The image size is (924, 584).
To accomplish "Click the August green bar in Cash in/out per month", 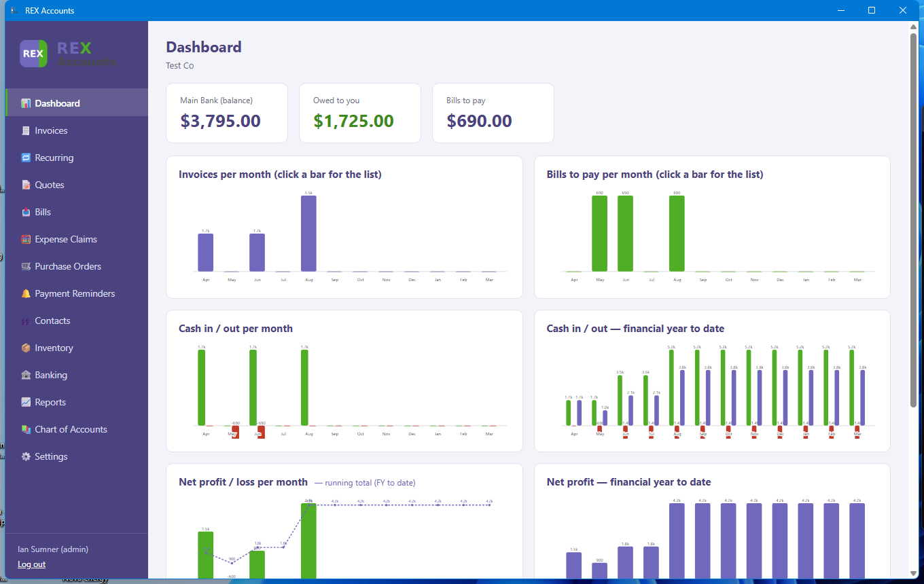I will pos(304,388).
